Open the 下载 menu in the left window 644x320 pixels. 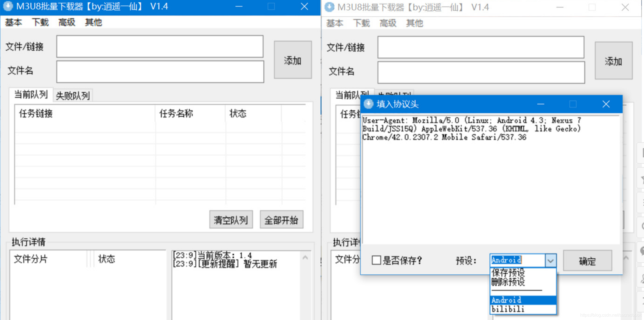[x=40, y=22]
